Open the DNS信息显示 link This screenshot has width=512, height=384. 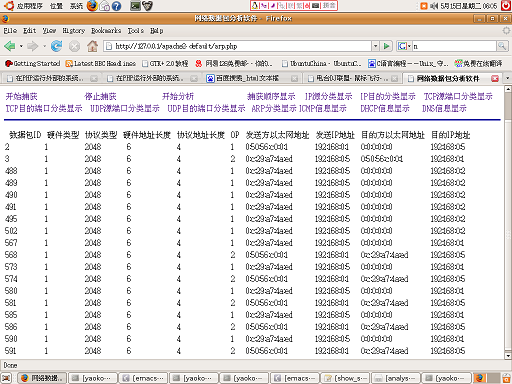tap(444, 109)
